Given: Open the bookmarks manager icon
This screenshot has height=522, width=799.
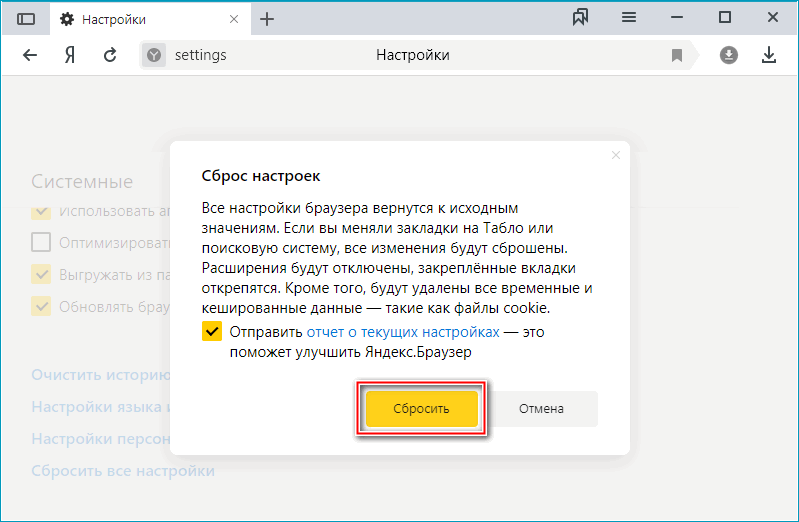Looking at the screenshot, I should coord(580,18).
